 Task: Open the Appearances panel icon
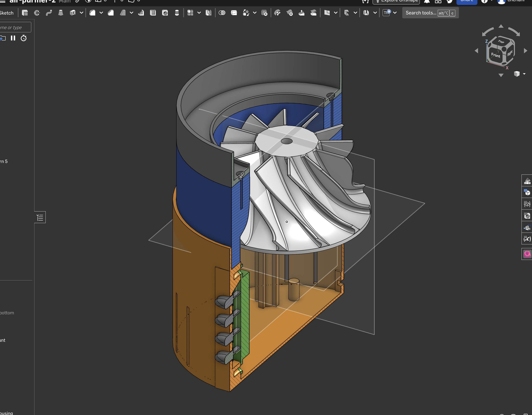tap(527, 181)
